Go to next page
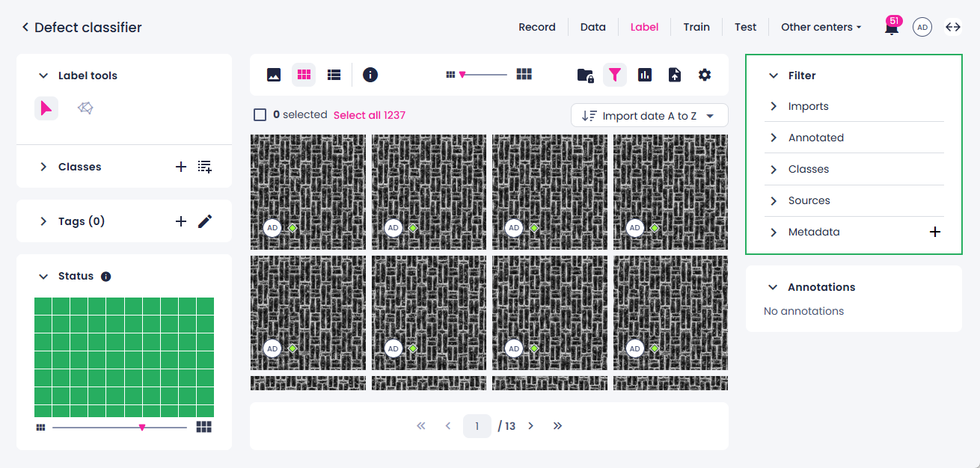The image size is (980, 468). coord(530,425)
